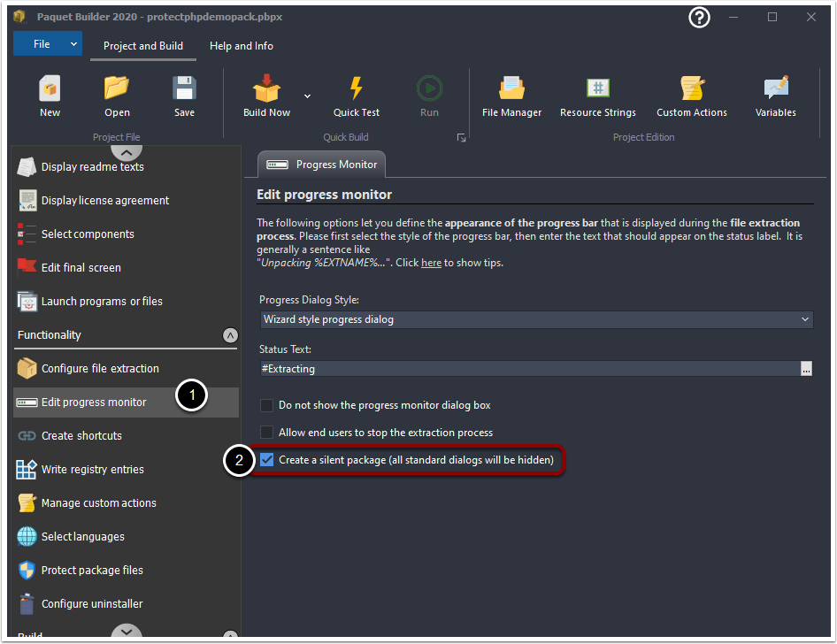Open the File Manager
Image resolution: width=837 pixels, height=644 pixels.
tap(511, 96)
